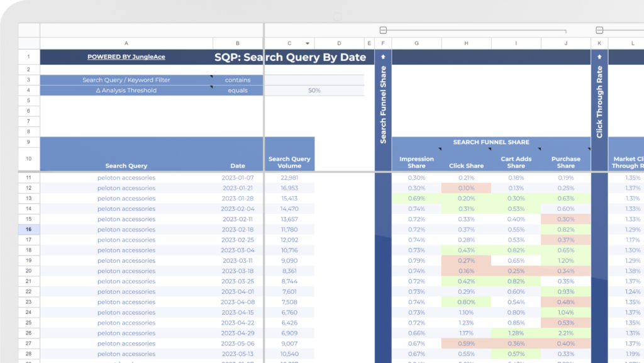Image resolution: width=644 pixels, height=363 pixels.
Task: Select the date cell 2023-04-29
Action: pyautogui.click(x=238, y=333)
